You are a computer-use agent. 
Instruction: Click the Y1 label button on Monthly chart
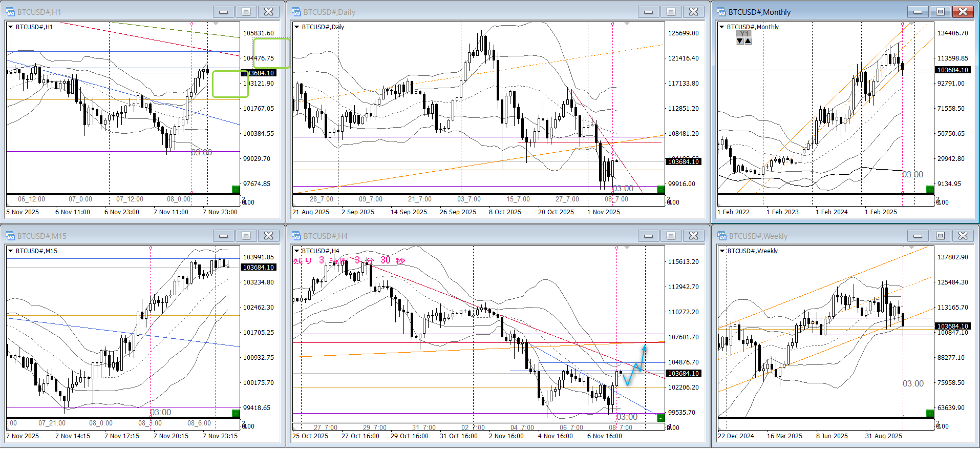tap(744, 33)
